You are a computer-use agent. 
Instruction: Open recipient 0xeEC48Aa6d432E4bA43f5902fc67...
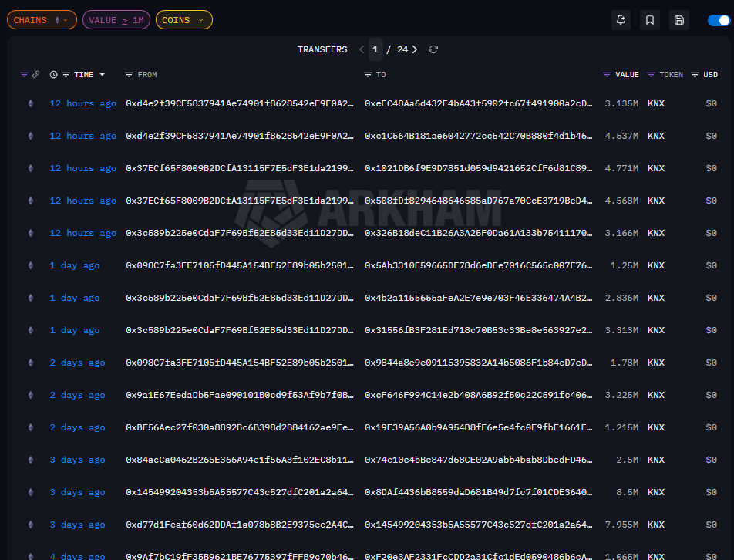(x=478, y=103)
